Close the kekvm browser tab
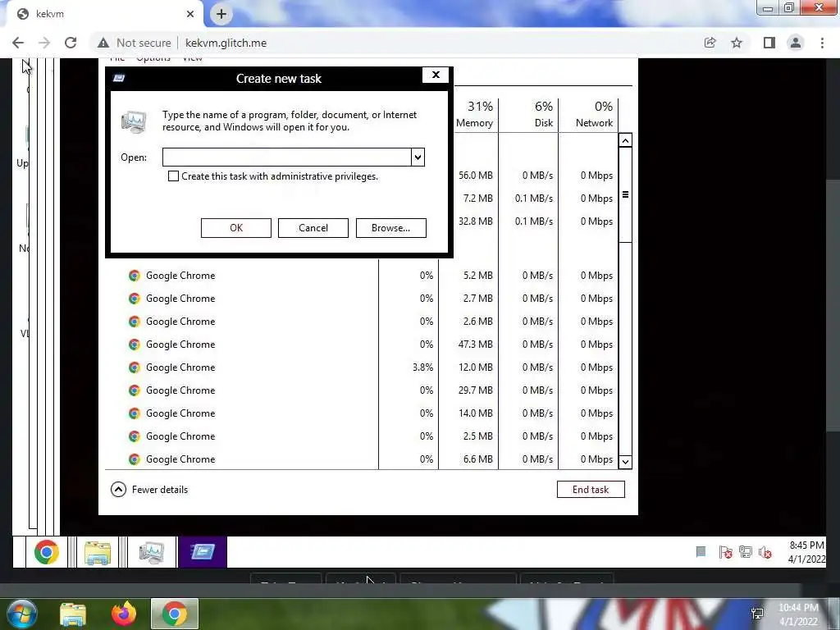This screenshot has height=630, width=840. (190, 14)
